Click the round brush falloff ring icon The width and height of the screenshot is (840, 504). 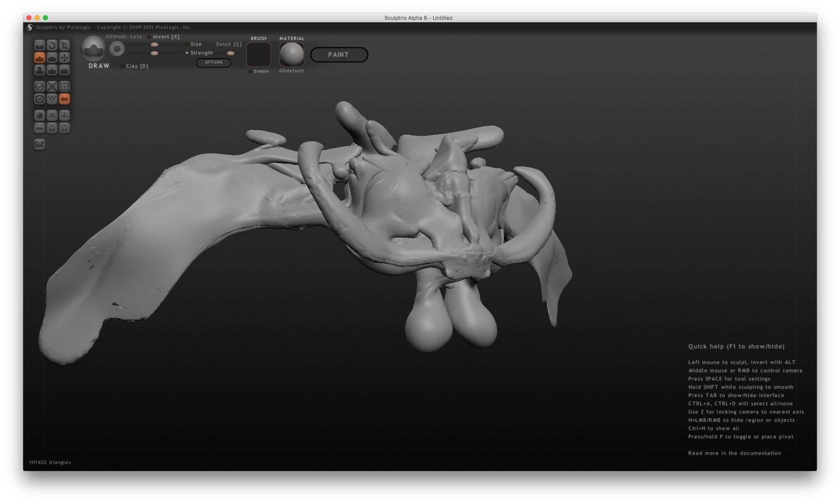tap(117, 49)
